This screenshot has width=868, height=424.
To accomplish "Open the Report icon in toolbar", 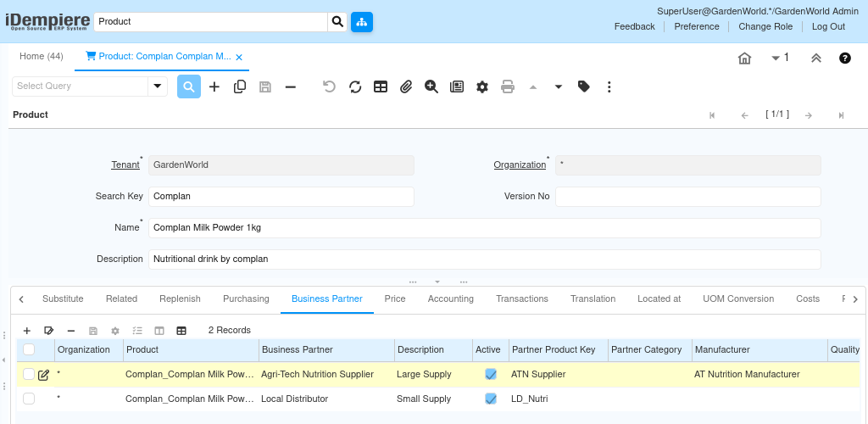I will [457, 86].
